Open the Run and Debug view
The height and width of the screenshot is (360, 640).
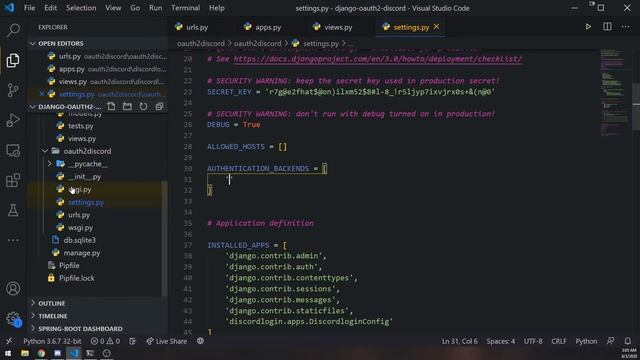(x=13, y=120)
